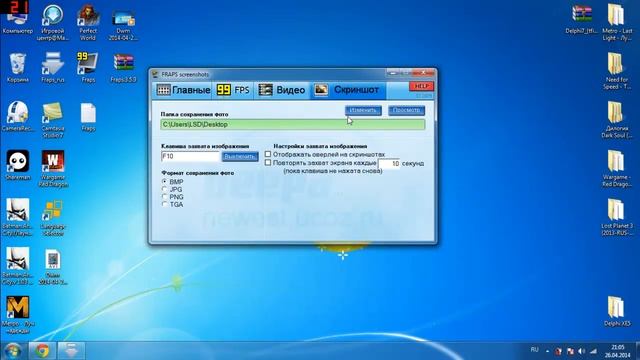Select the Fraps3.5.9 archive icon

(x=123, y=68)
